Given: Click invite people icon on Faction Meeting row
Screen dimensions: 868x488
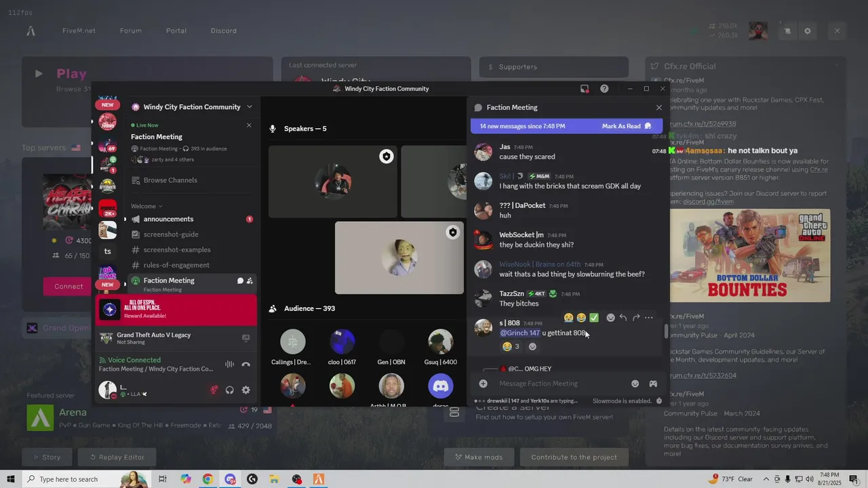Looking at the screenshot, I should coord(250,281).
